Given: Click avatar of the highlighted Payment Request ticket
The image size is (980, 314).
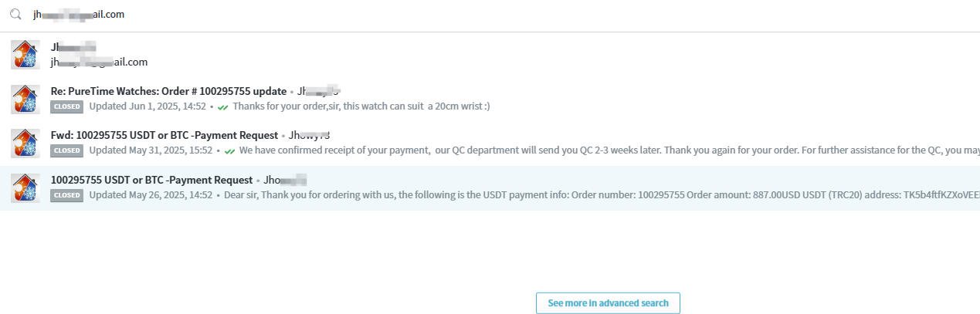Looking at the screenshot, I should (x=25, y=188).
